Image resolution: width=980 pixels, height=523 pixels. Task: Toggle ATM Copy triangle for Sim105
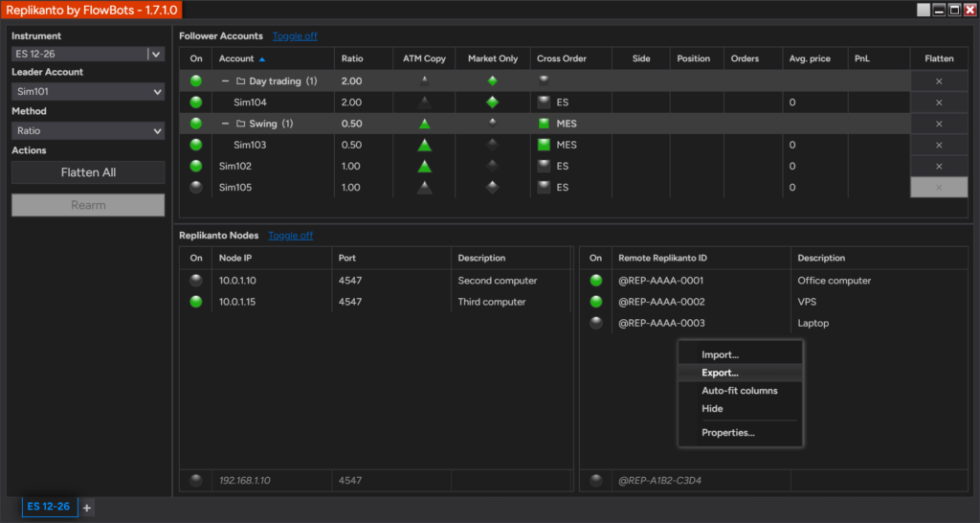tap(424, 188)
